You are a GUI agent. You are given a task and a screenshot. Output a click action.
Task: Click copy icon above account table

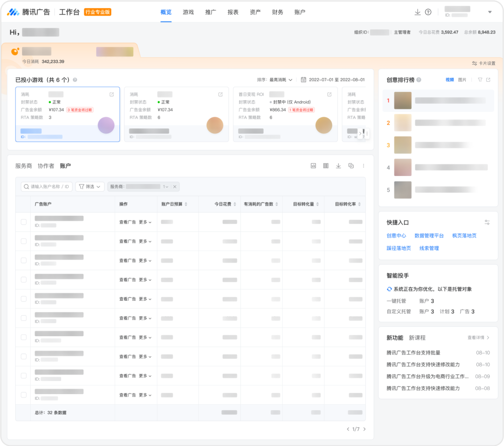click(351, 166)
